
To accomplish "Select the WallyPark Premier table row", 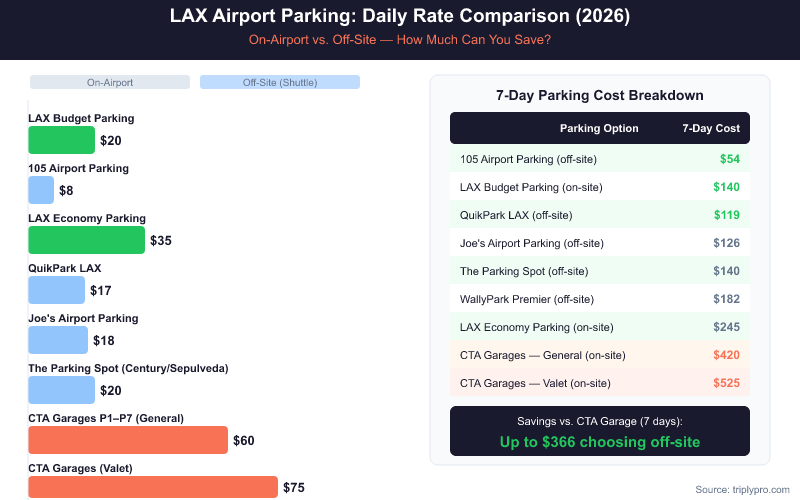I will pos(600,299).
